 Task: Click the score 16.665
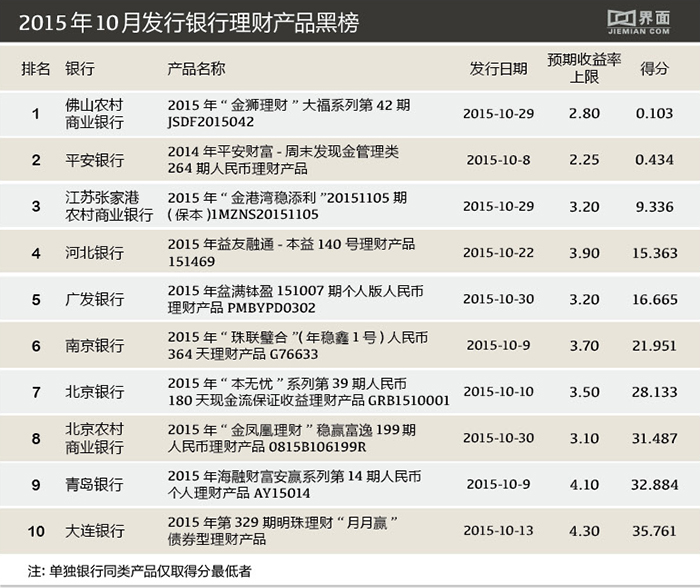(654, 299)
